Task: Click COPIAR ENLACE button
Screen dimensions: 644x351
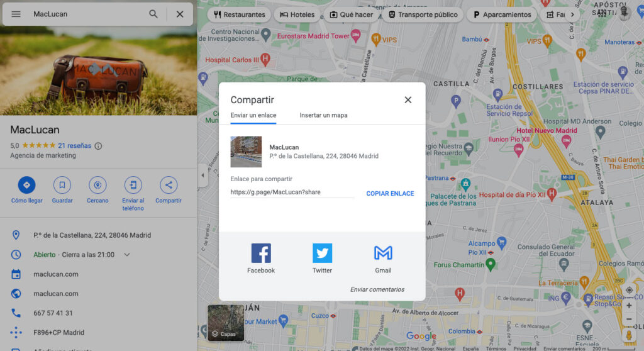Action: click(x=390, y=194)
